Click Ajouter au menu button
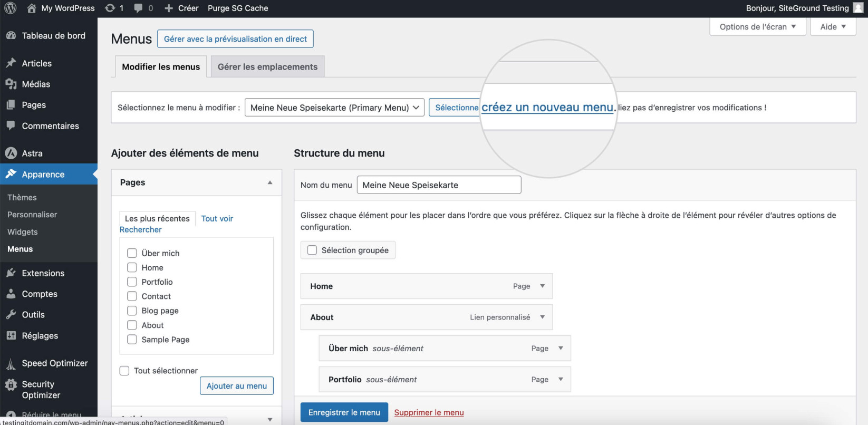The image size is (868, 425). [x=237, y=385]
